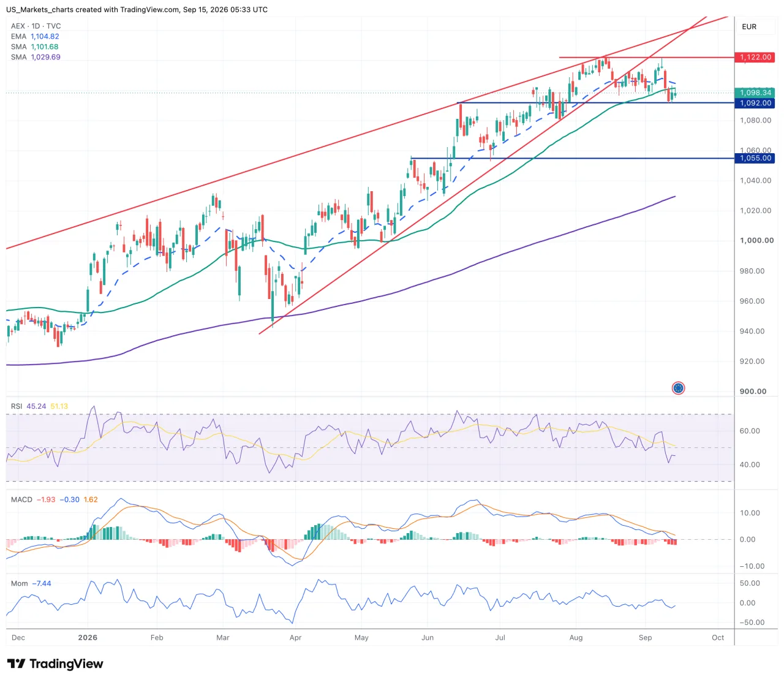Click the MACD line value −0.30
The image size is (784, 682).
[70, 499]
